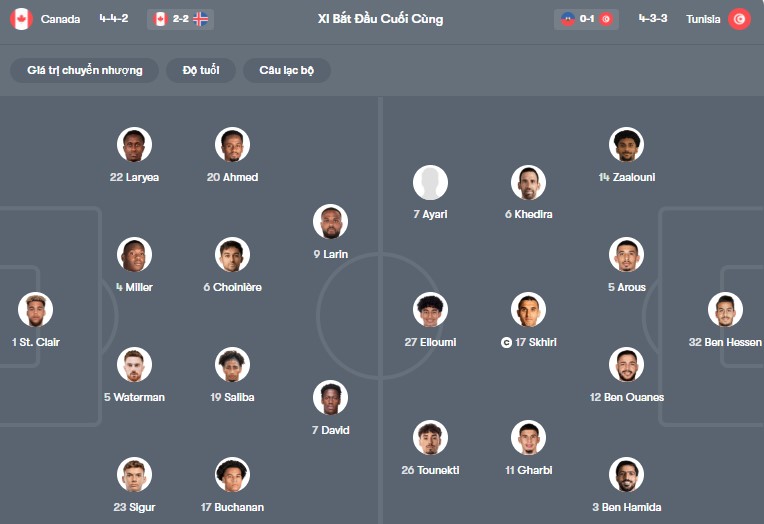Open Buchanan's player photo
Viewport: 764px width, 524px height.
(x=232, y=475)
